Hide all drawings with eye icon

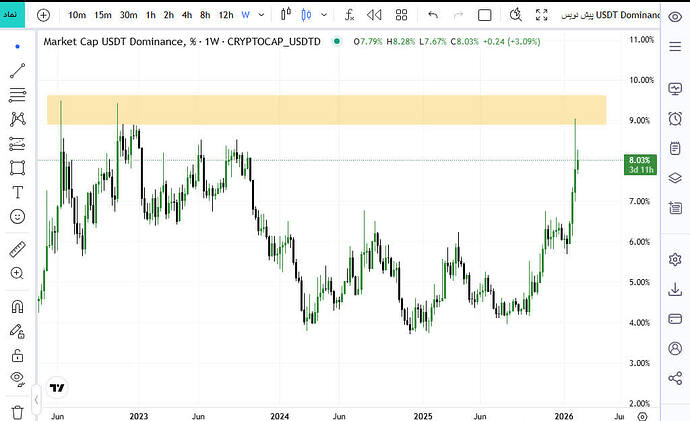point(17,378)
